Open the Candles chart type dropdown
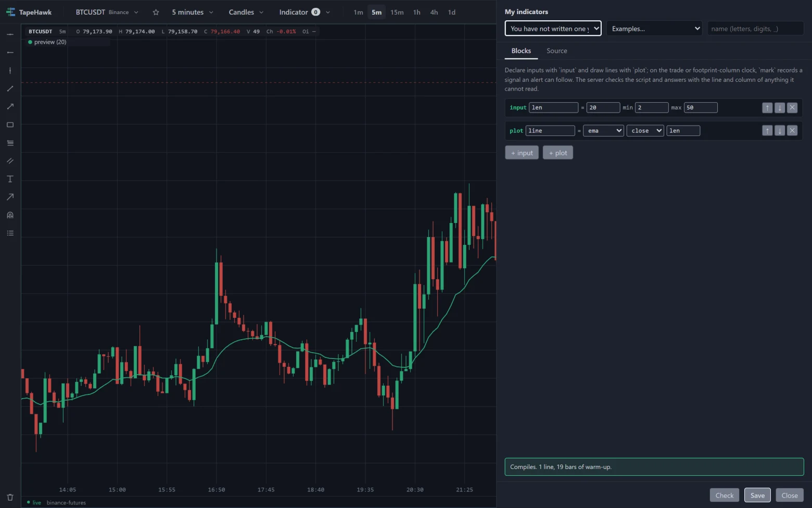812x508 pixels. 246,12
